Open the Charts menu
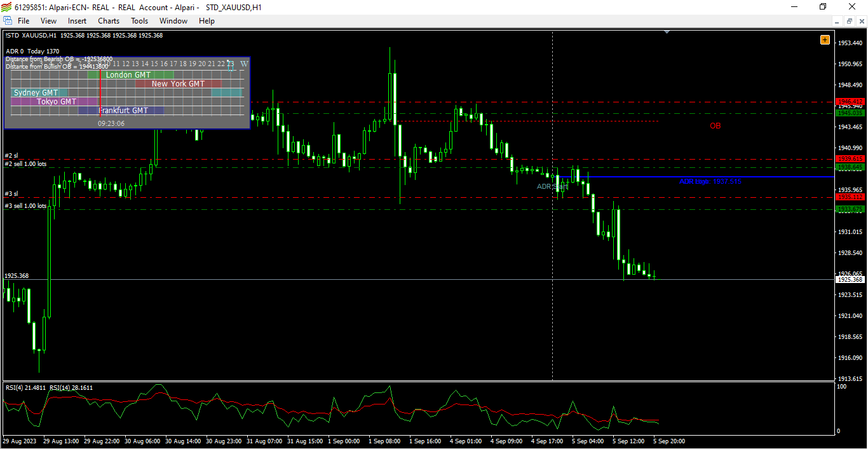This screenshot has width=868, height=449. click(x=109, y=21)
